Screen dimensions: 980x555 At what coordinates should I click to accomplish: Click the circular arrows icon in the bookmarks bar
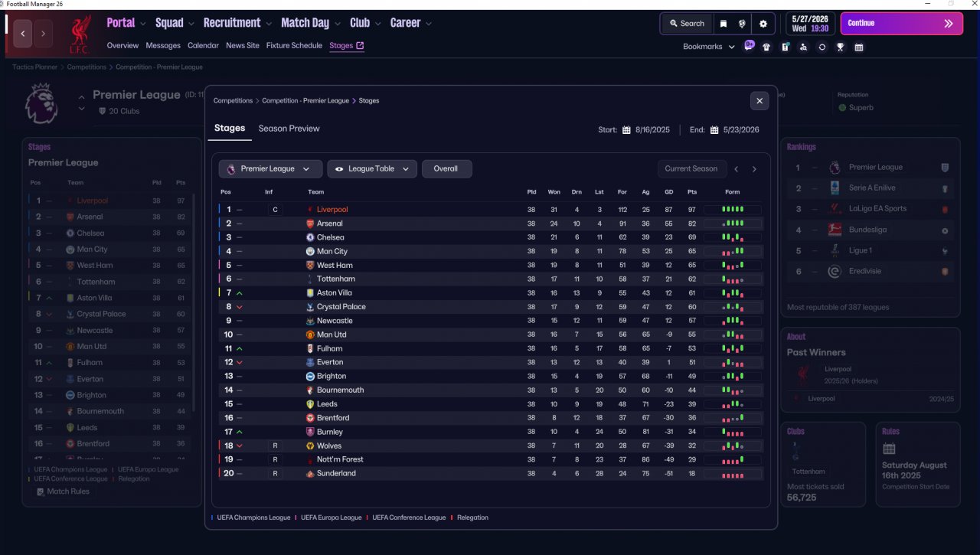[822, 47]
